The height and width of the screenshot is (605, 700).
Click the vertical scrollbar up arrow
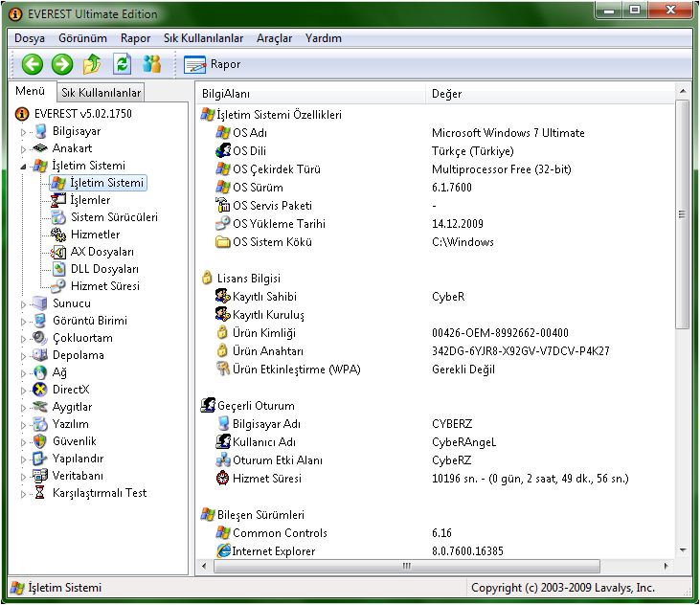point(683,92)
